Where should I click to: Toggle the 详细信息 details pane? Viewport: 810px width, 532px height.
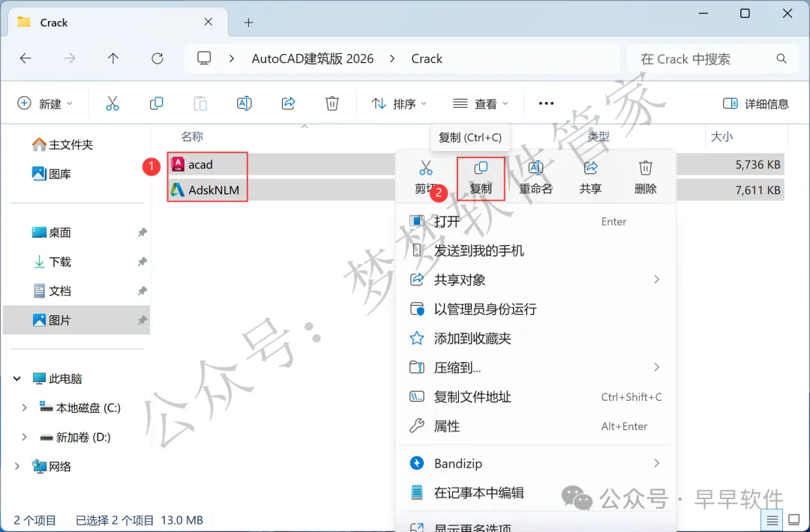coord(756,103)
